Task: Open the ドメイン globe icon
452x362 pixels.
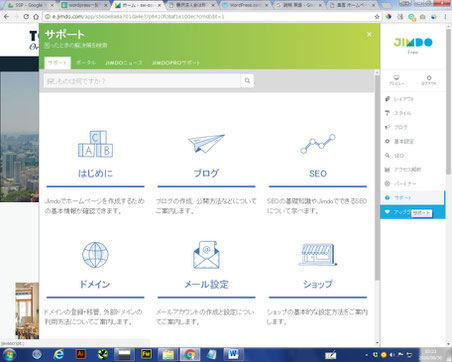Action: pos(95,255)
